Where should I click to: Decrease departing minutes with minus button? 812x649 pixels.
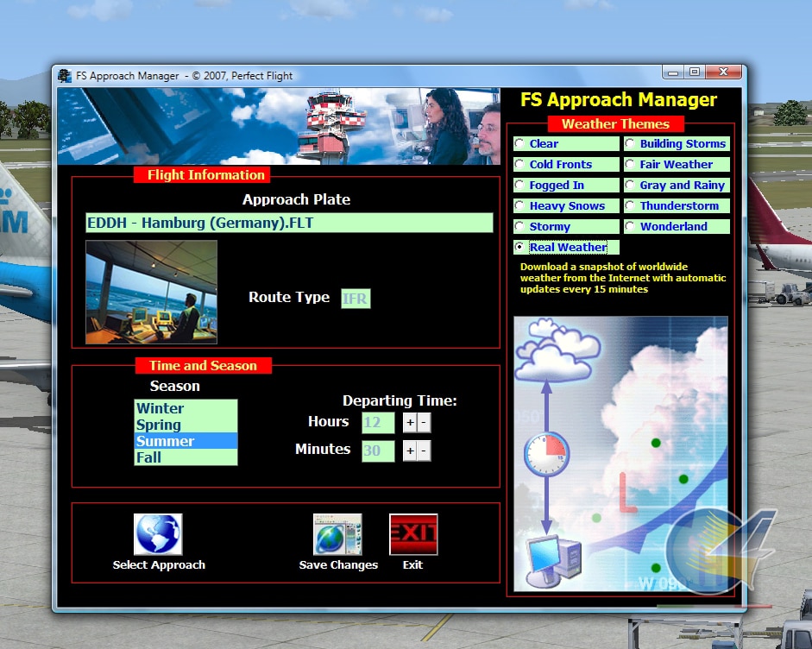point(424,451)
